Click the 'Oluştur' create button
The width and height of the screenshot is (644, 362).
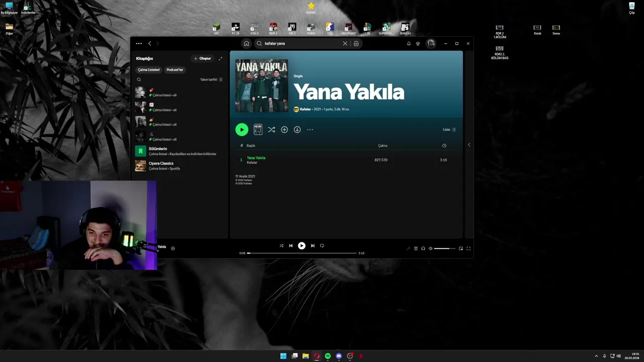(x=203, y=58)
